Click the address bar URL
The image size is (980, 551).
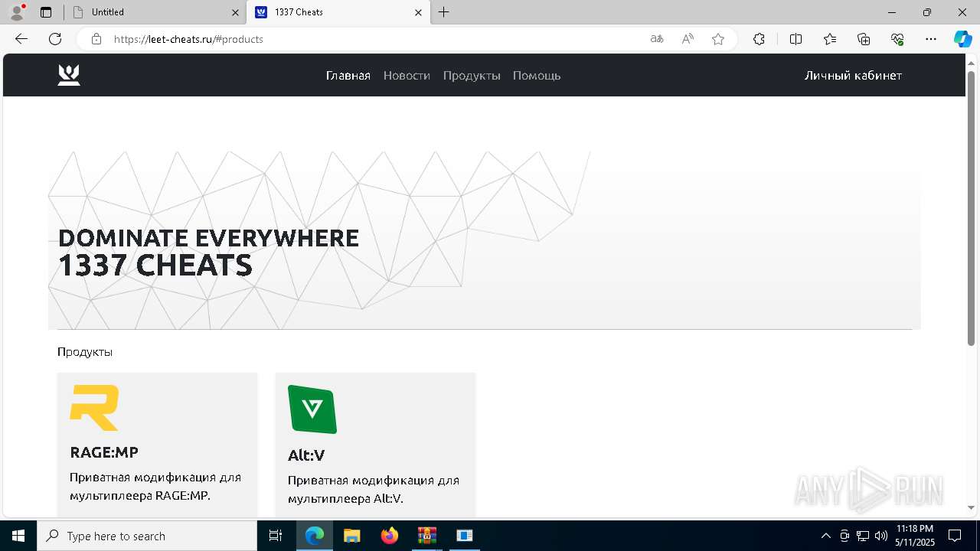[188, 39]
